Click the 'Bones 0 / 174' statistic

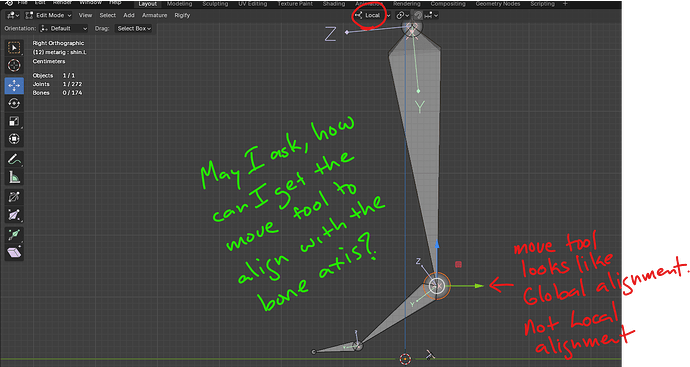pyautogui.click(x=57, y=93)
